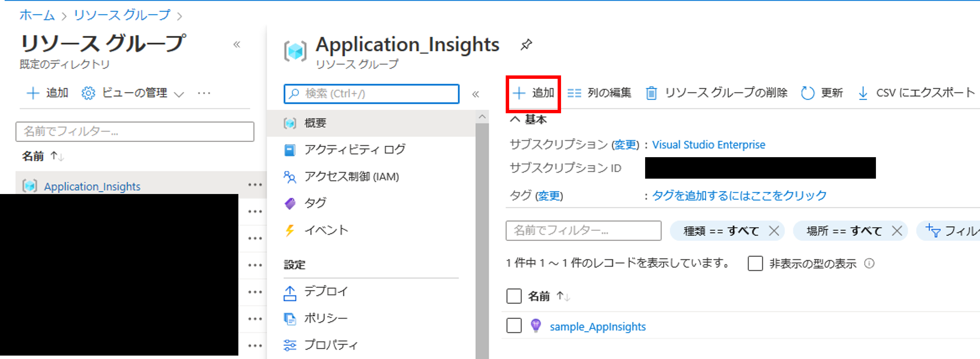Click the add filter funnel icon
980x359 pixels.
point(933,231)
